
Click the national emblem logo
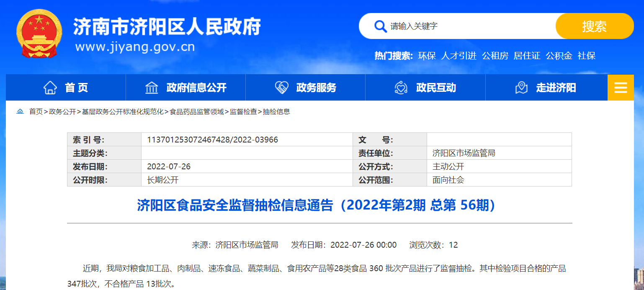(x=39, y=34)
